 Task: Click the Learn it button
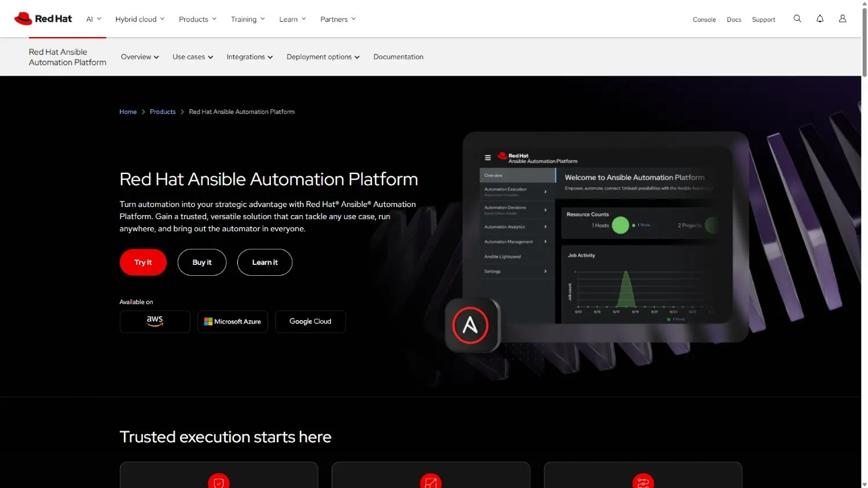[x=264, y=263]
